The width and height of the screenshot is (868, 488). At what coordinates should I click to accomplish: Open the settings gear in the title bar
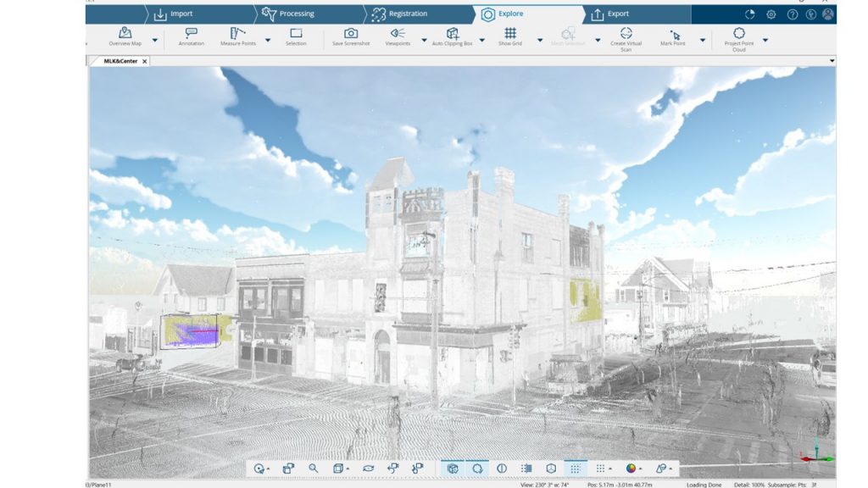771,14
